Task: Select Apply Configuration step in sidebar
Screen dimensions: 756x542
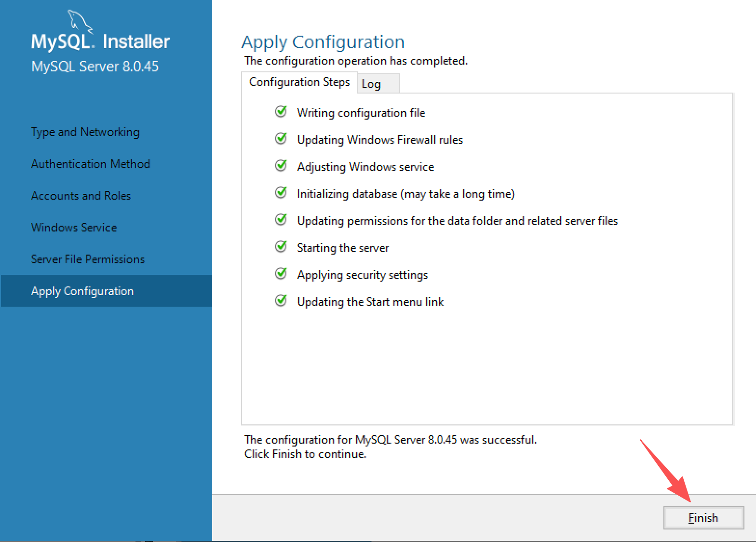Action: coord(107,291)
